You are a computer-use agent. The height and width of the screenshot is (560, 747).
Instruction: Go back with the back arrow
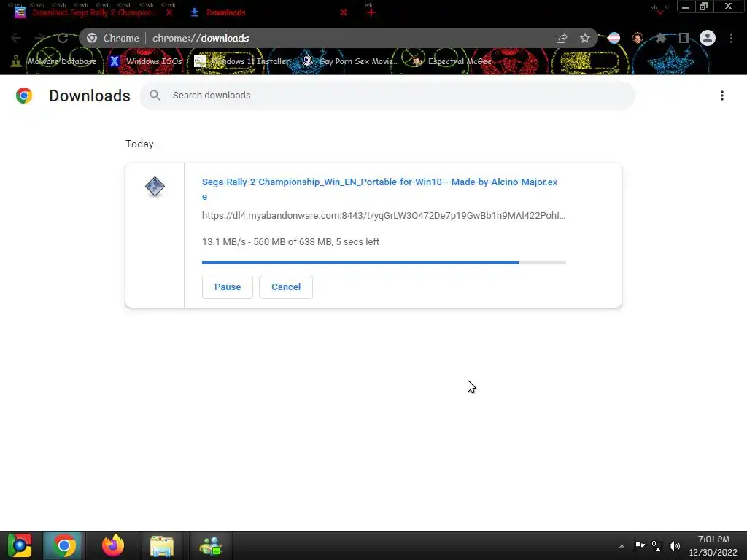coord(16,38)
